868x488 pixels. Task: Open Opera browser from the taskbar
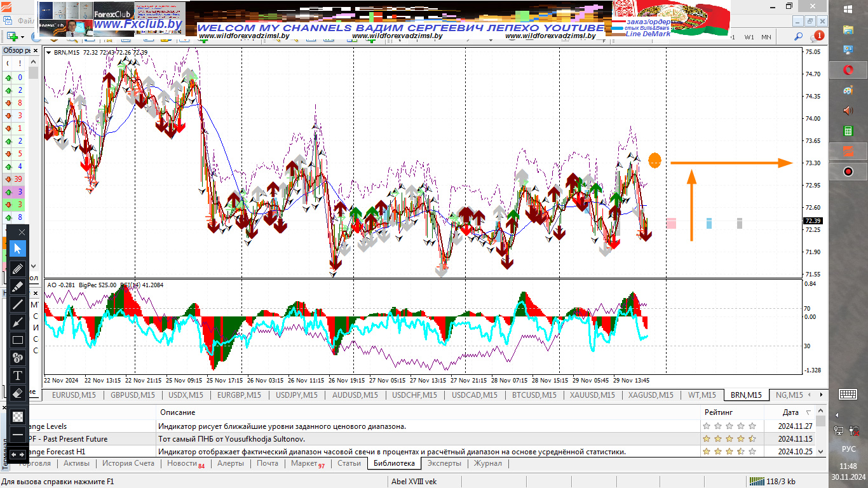point(848,70)
